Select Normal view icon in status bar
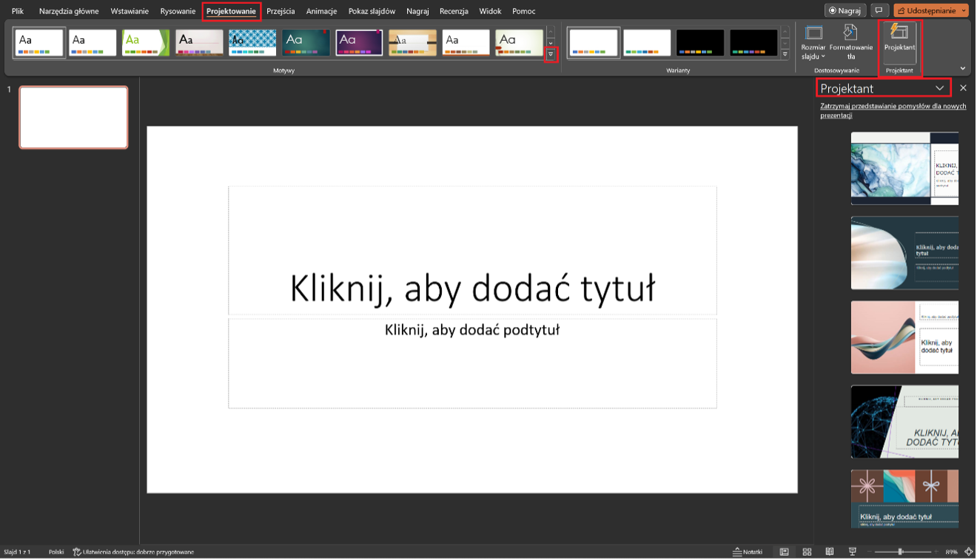Image resolution: width=977 pixels, height=560 pixels. click(784, 552)
